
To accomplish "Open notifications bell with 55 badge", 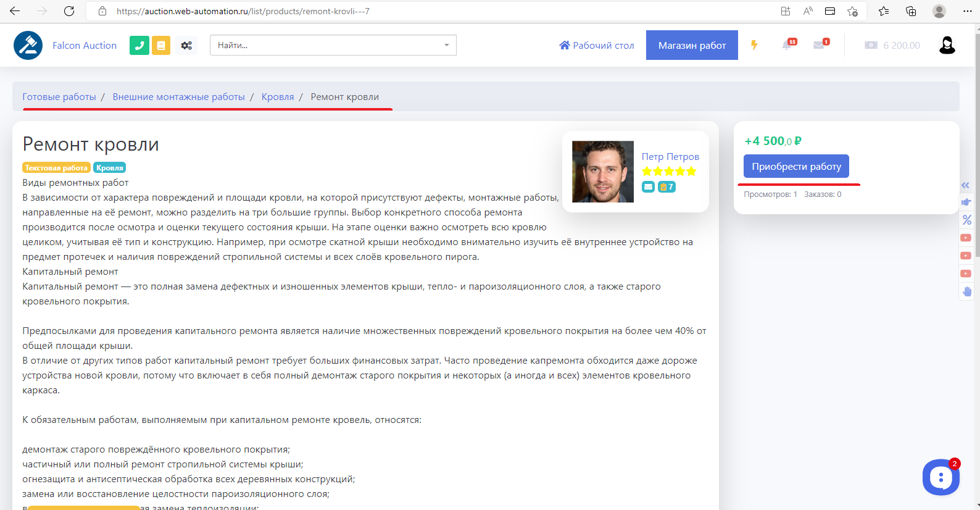I will coord(787,45).
